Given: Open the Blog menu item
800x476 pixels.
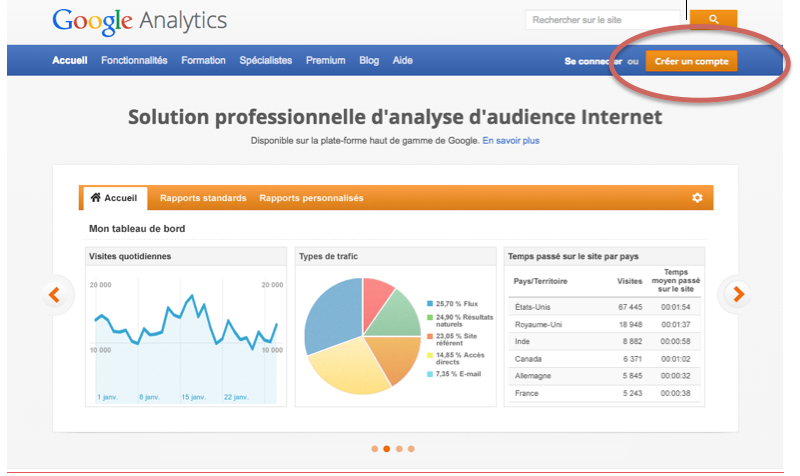Looking at the screenshot, I should click(x=369, y=60).
